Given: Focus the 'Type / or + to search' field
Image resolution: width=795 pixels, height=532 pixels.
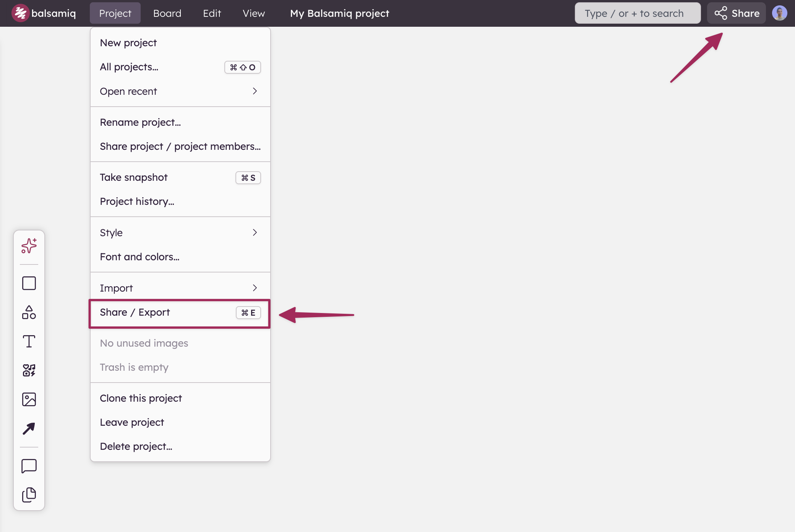Looking at the screenshot, I should click(638, 13).
